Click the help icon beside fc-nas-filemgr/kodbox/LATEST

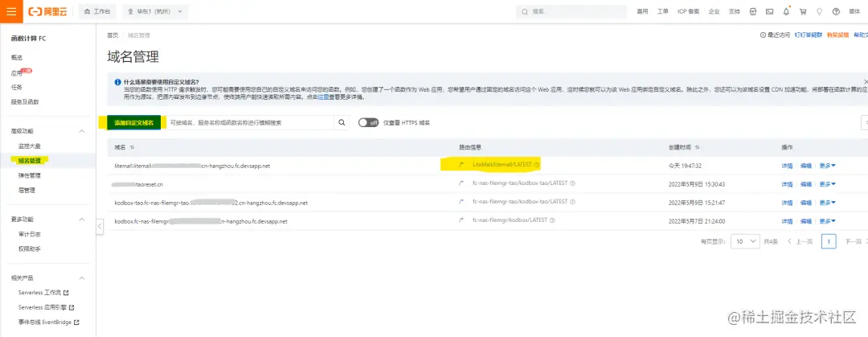click(551, 220)
